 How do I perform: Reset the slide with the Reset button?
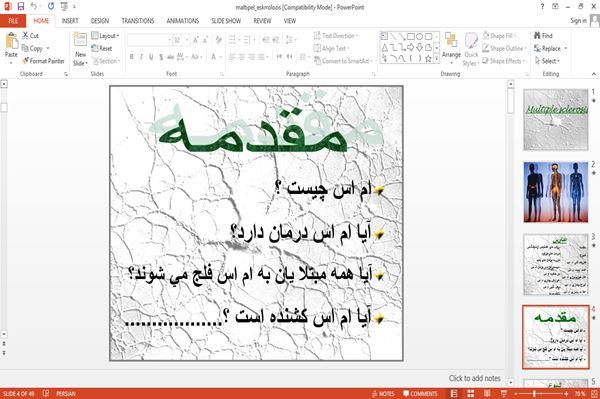(102, 48)
